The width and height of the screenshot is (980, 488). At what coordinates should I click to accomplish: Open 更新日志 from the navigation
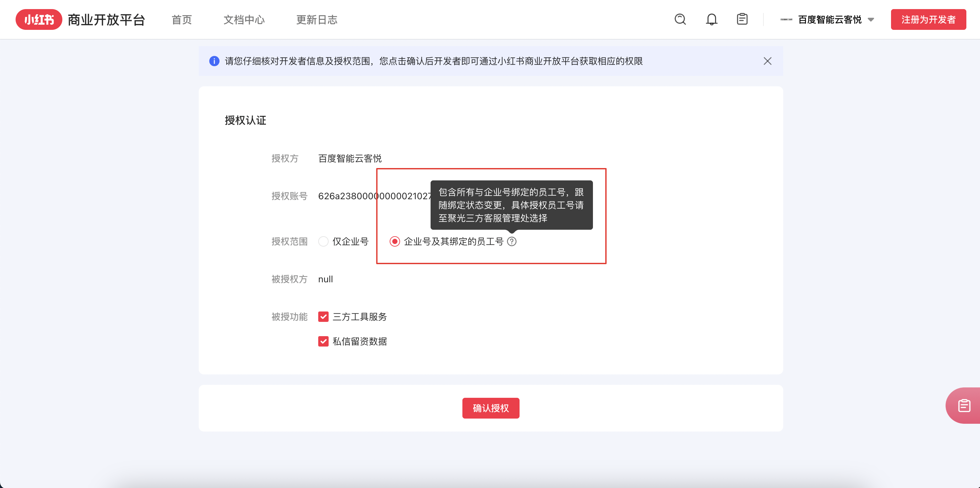tap(317, 19)
